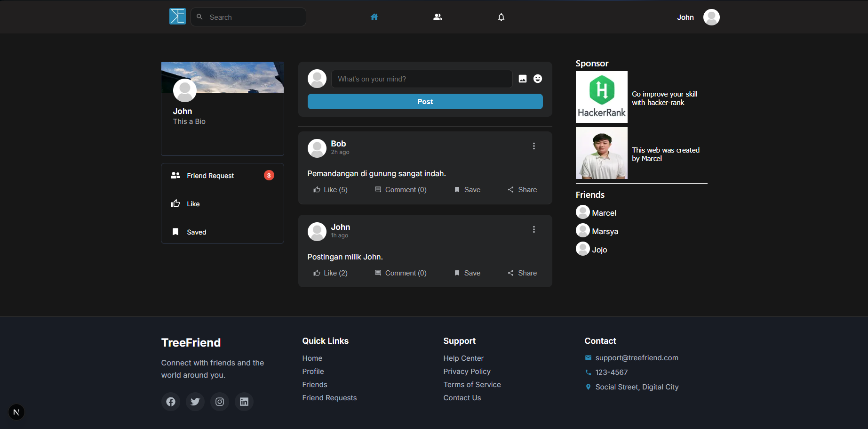Click the Instagram icon in footer

pos(220,402)
